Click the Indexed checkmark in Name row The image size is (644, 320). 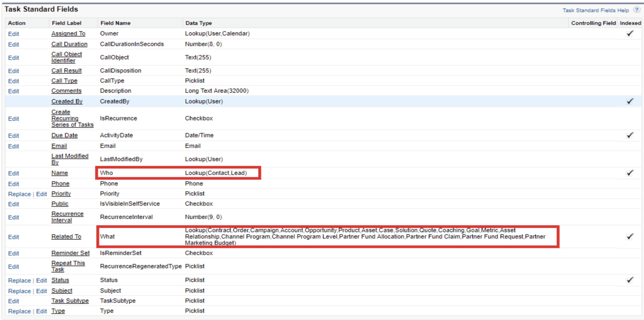(630, 173)
